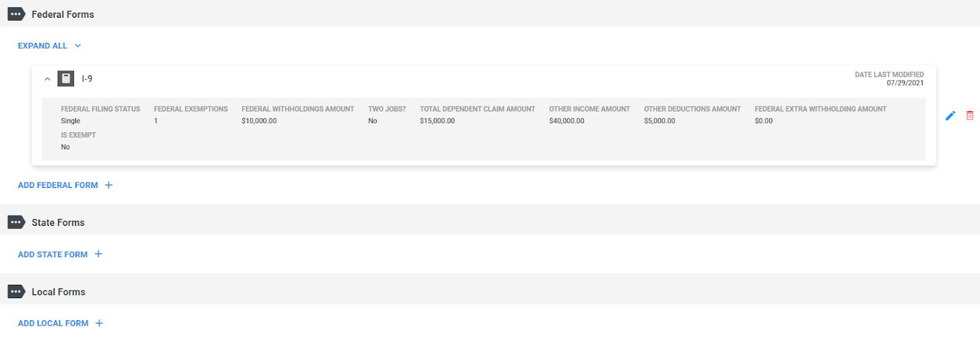Click the Local Forms section header

pos(59,291)
